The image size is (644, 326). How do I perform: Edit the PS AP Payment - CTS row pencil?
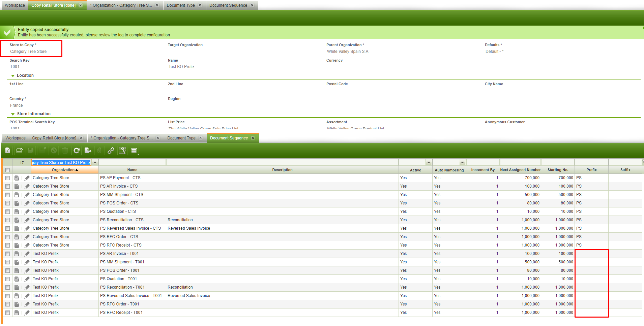[x=27, y=178]
